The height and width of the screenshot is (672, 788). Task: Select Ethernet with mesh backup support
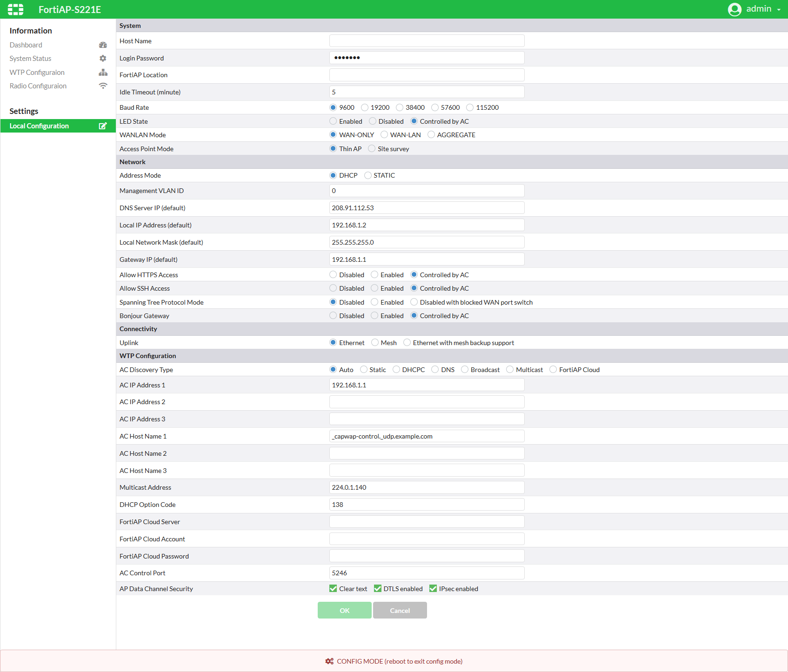point(407,343)
